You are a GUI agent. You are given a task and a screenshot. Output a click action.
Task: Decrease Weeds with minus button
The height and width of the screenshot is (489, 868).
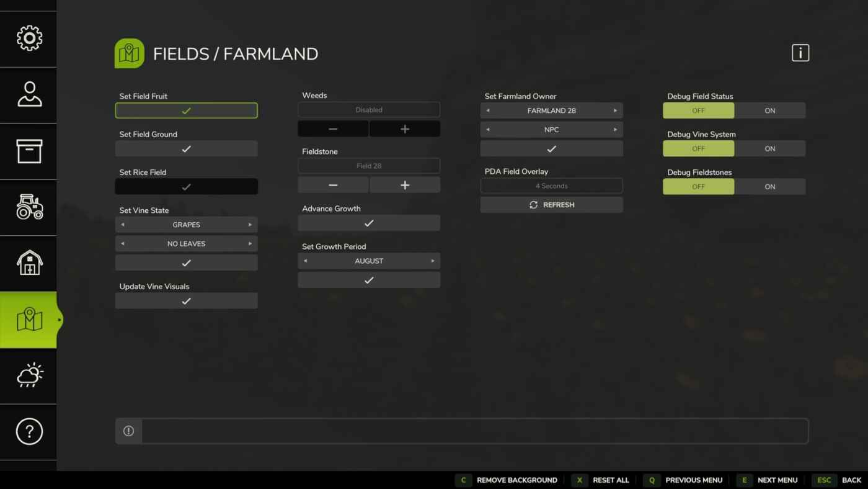point(333,129)
